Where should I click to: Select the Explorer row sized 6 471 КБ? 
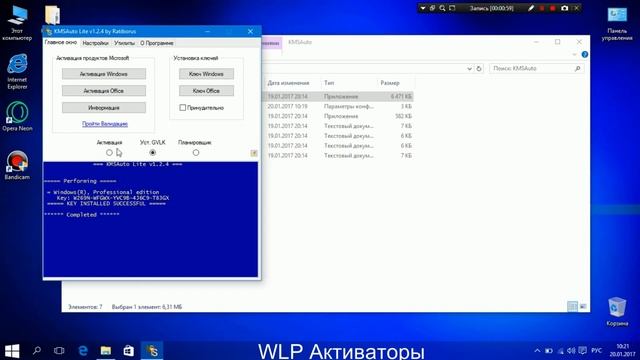tap(338, 96)
